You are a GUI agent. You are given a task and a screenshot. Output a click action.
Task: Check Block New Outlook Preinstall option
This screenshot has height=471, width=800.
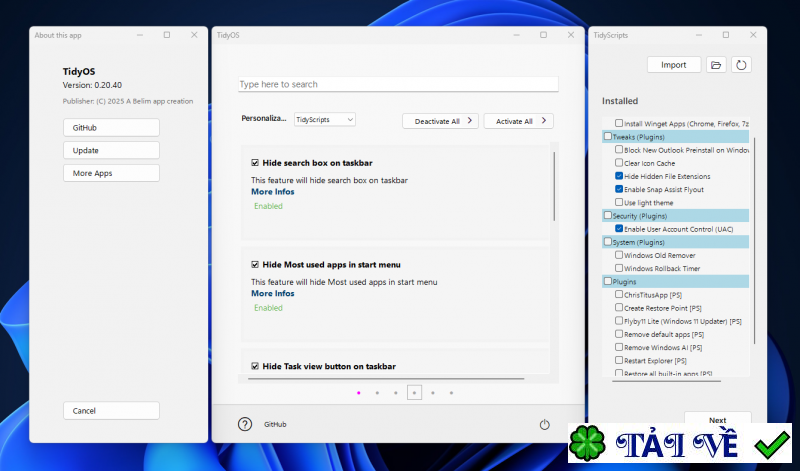pyautogui.click(x=619, y=150)
